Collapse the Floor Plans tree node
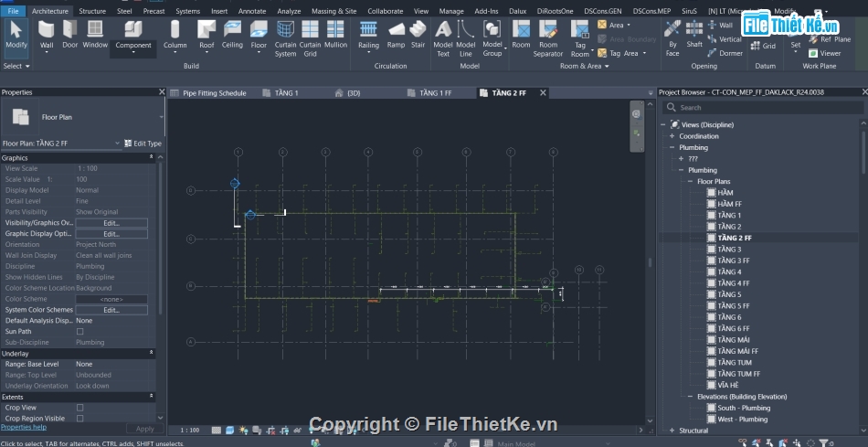The width and height of the screenshot is (868, 447). 691,182
